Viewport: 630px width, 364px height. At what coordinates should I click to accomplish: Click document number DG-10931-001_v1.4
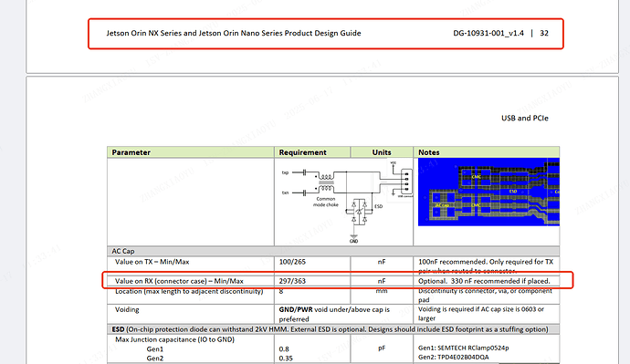(488, 34)
